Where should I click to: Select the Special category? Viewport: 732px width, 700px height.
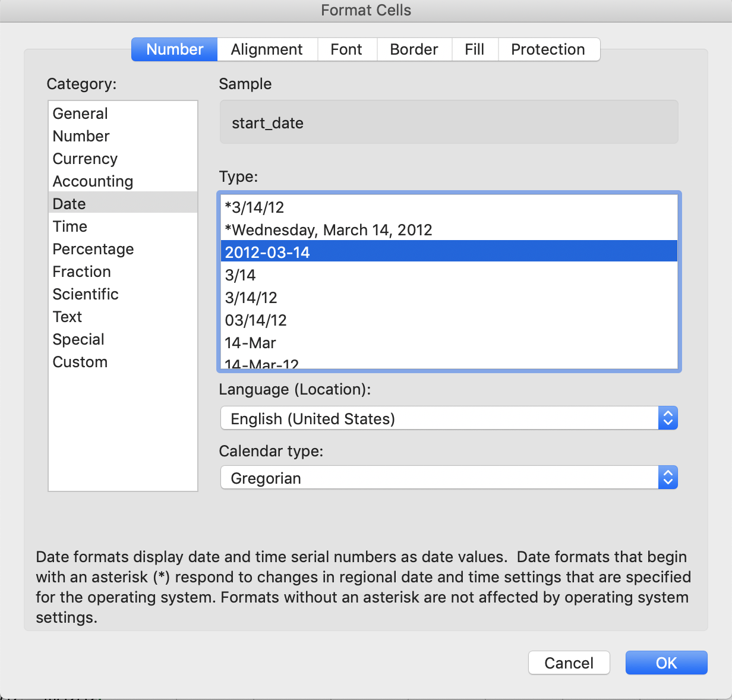123,339
